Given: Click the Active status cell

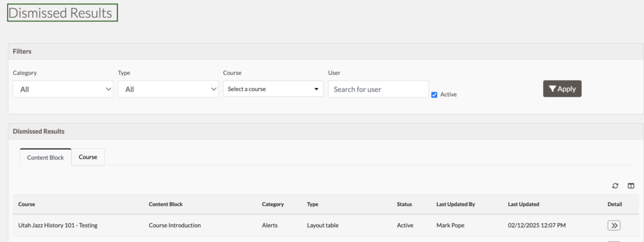Looking at the screenshot, I should pyautogui.click(x=405, y=225).
